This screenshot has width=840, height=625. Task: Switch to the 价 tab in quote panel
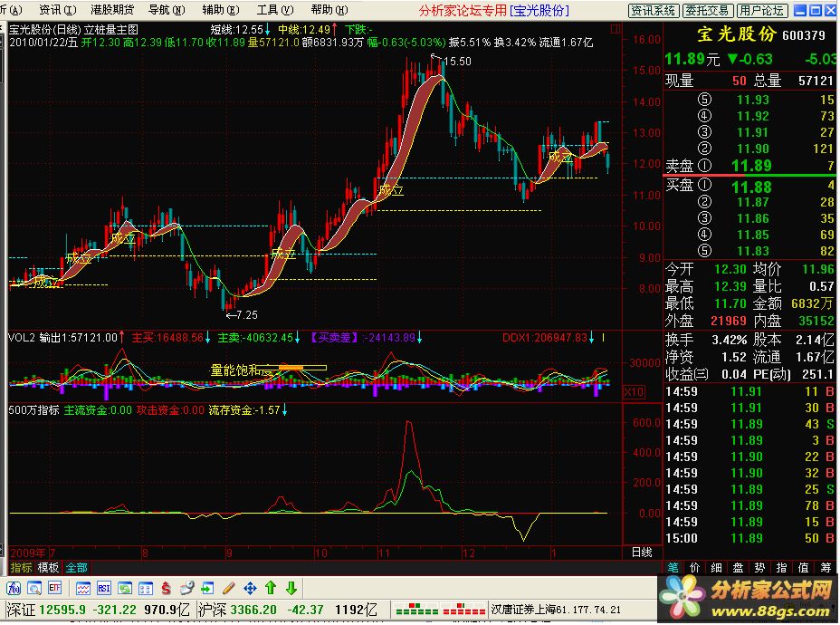point(695,568)
